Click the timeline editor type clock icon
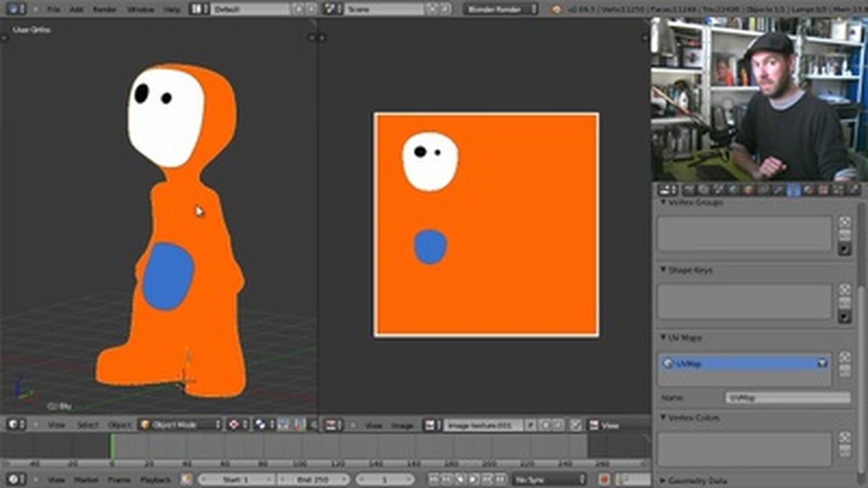The height and width of the screenshot is (488, 868). point(14,479)
